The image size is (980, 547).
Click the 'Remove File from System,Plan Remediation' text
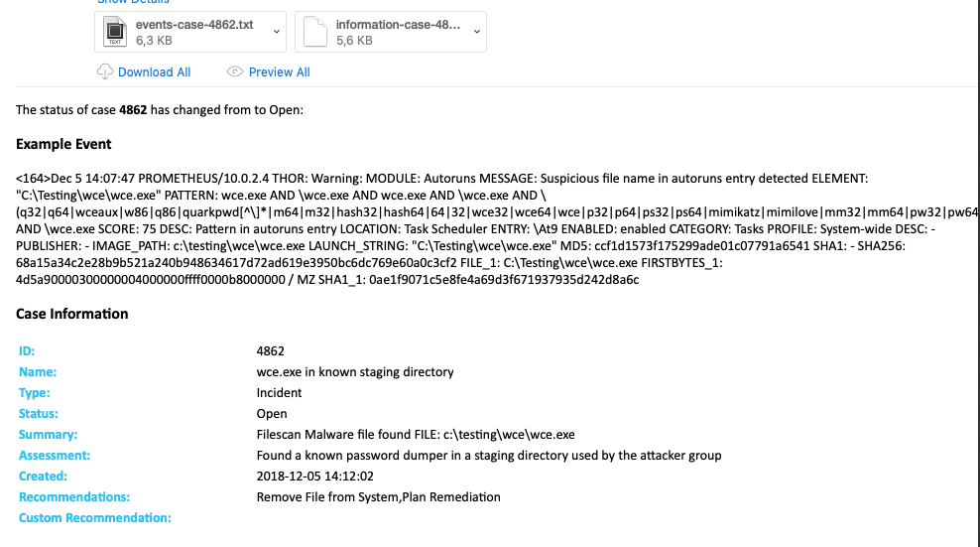tap(378, 496)
